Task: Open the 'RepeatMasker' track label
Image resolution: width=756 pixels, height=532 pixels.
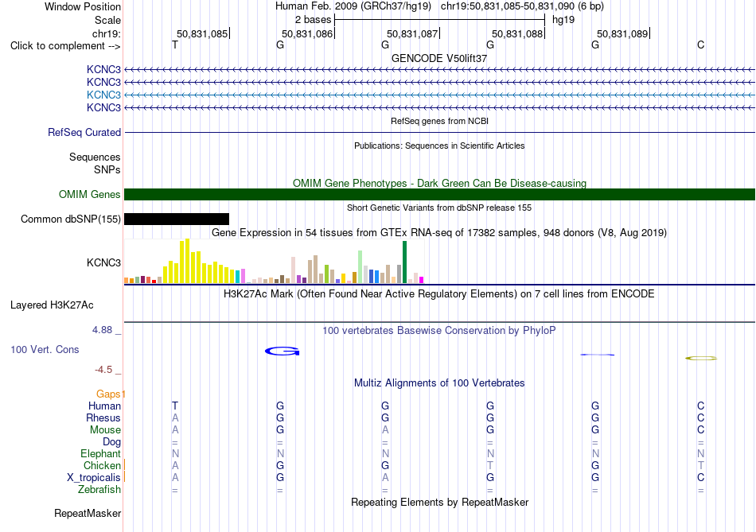Action: 88,513
